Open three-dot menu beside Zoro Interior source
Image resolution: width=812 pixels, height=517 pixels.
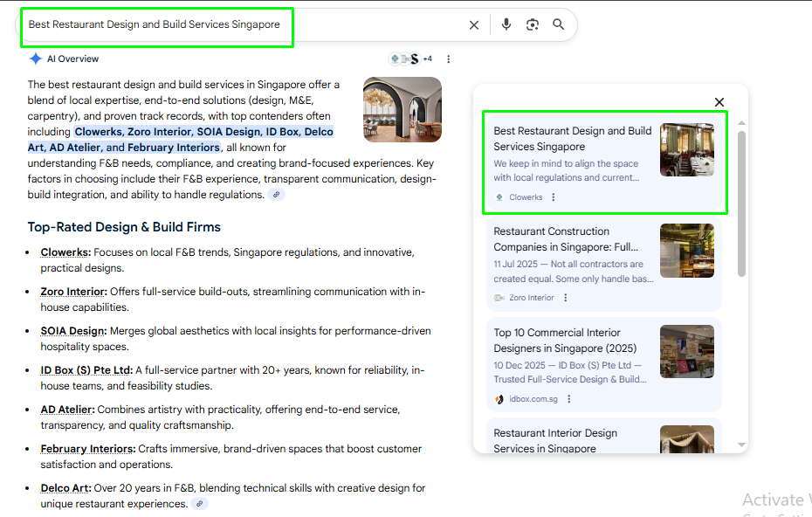point(566,298)
